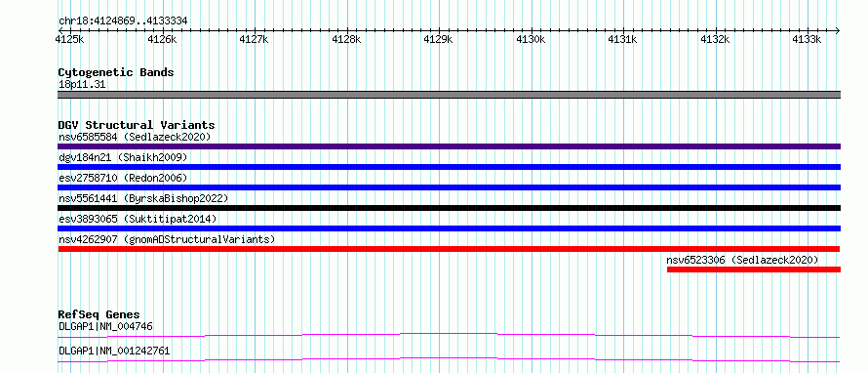Click the purple nsv6585584 variant bar
Image resolution: width=868 pixels, height=373 pixels.
[449, 146]
